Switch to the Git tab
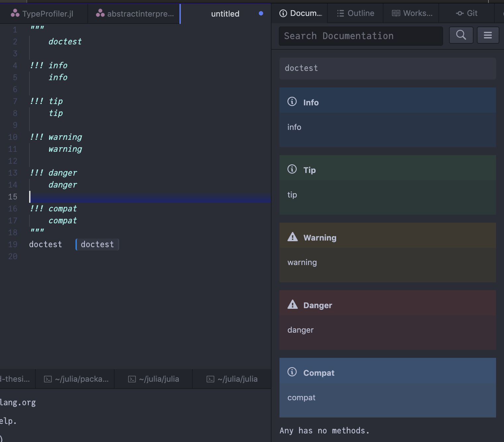 (x=467, y=13)
